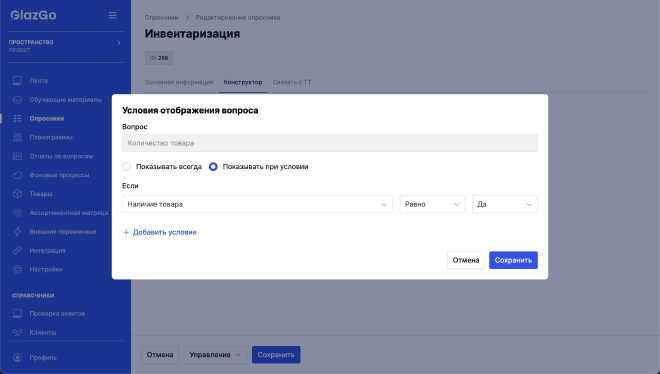Click the Лента monitor icon

(17, 80)
